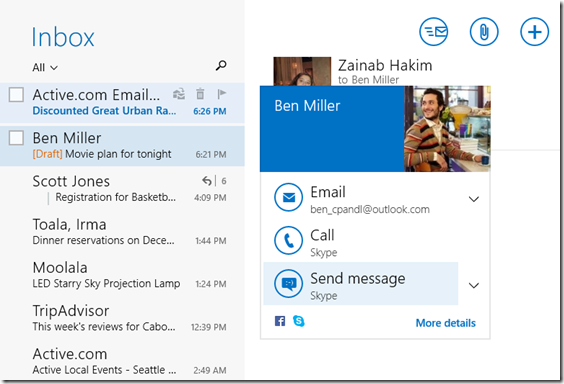This screenshot has width=564, height=384.
Task: Click Zainab Hakim's profile picture
Action: click(x=302, y=71)
